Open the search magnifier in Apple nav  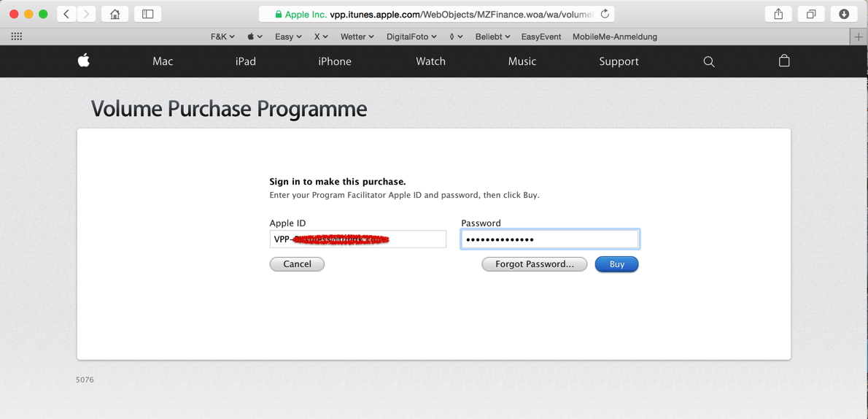708,61
